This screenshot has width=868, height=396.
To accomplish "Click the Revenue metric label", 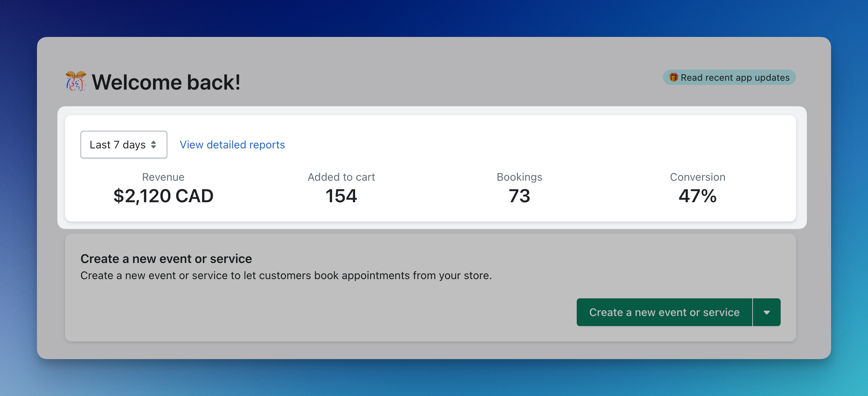I will tap(163, 177).
